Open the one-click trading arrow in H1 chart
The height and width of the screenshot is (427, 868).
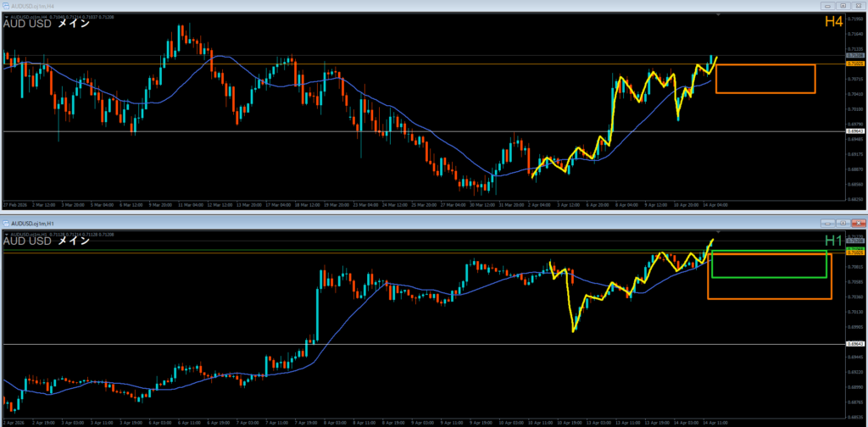[6, 235]
